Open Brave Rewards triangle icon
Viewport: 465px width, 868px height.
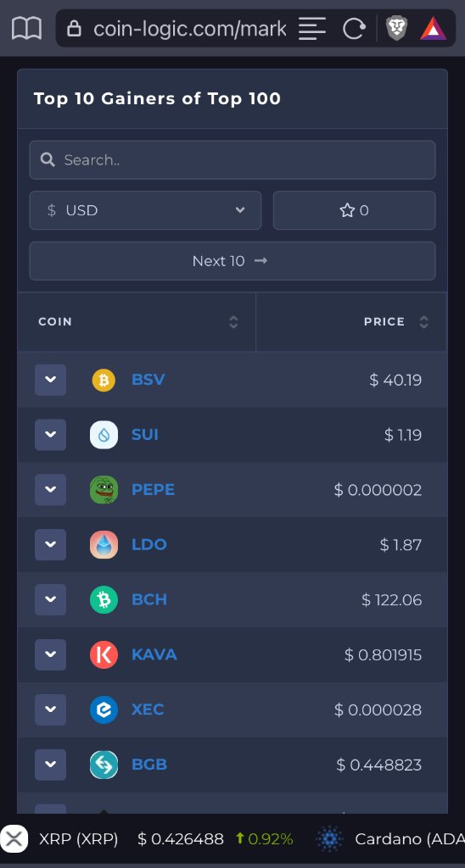pos(434,28)
